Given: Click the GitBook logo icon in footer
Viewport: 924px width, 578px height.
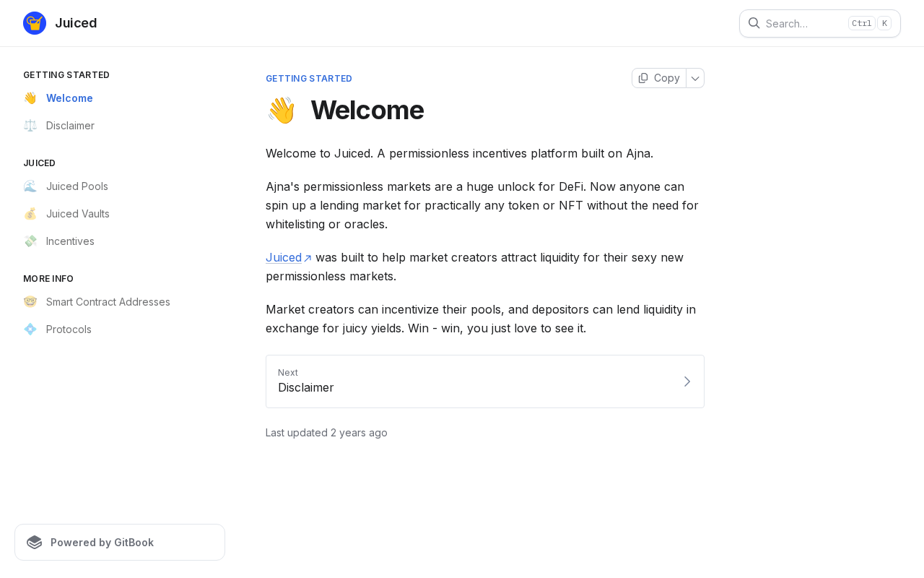Looking at the screenshot, I should (x=35, y=543).
